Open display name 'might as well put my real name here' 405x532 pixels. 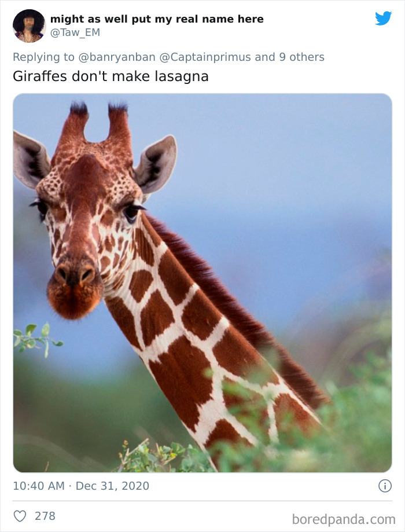click(157, 19)
